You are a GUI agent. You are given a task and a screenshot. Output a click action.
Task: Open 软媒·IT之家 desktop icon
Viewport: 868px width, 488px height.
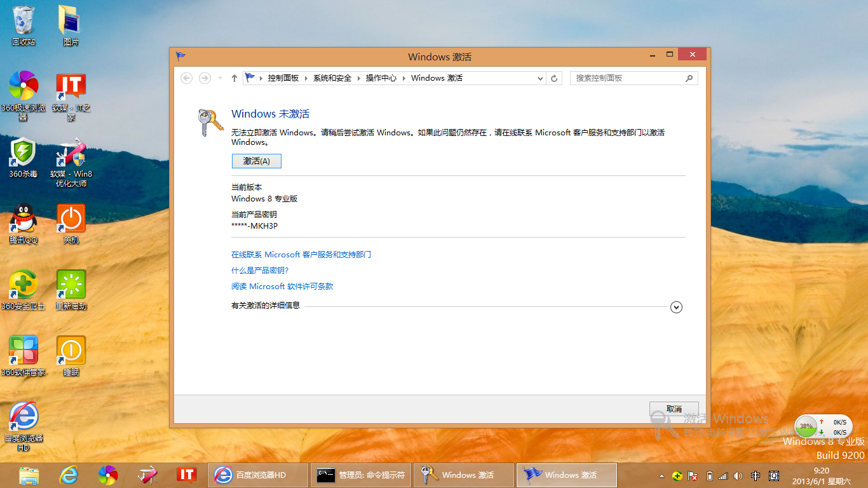point(71,95)
